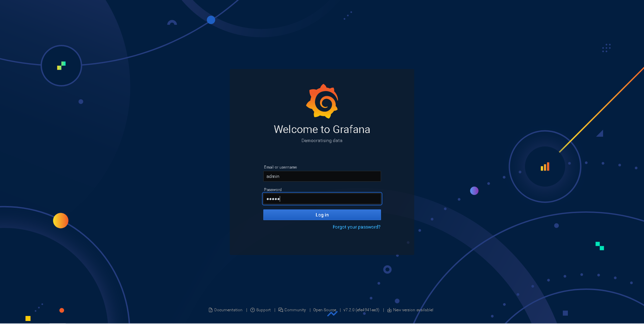The height and width of the screenshot is (324, 644).
Task: Click the green squares icon in the upper-left circle
Action: 61,65
